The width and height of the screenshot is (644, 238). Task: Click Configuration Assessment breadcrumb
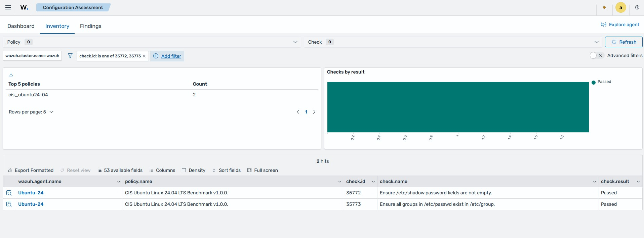(x=73, y=7)
